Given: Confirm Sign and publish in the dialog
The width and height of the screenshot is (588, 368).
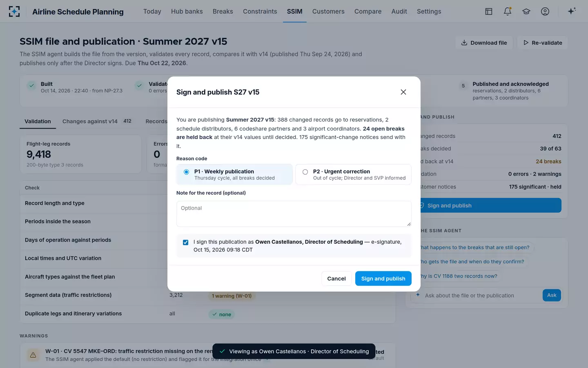Looking at the screenshot, I should [383, 278].
